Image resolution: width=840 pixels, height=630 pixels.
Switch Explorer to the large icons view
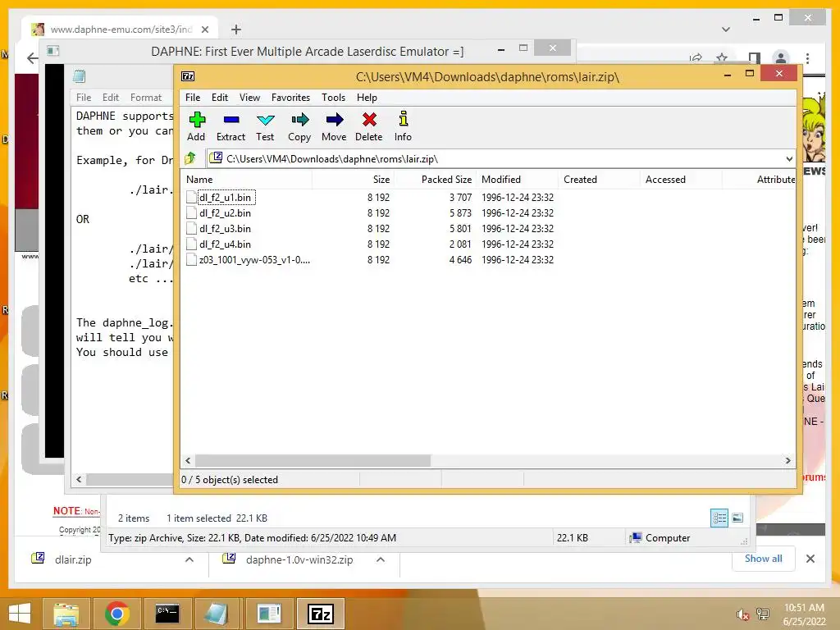[737, 518]
